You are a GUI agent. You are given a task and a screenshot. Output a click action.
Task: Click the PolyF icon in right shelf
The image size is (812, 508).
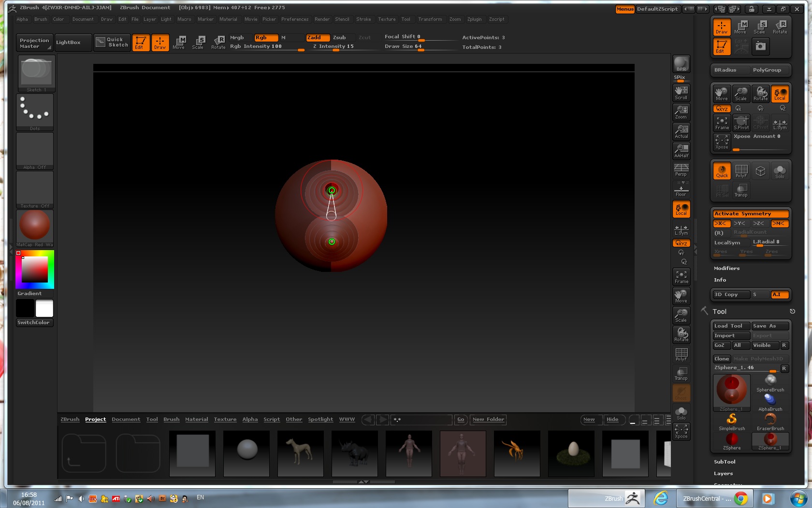(x=681, y=354)
